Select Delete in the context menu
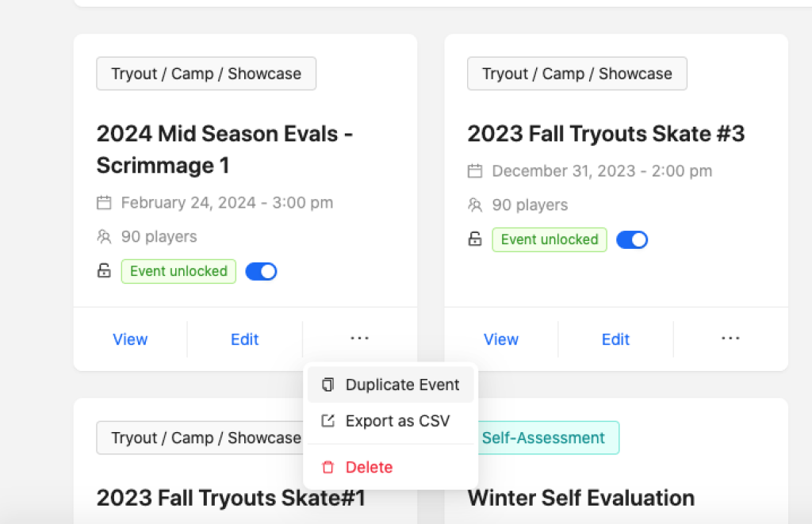Screen dimensions: 812x524 [369, 468]
